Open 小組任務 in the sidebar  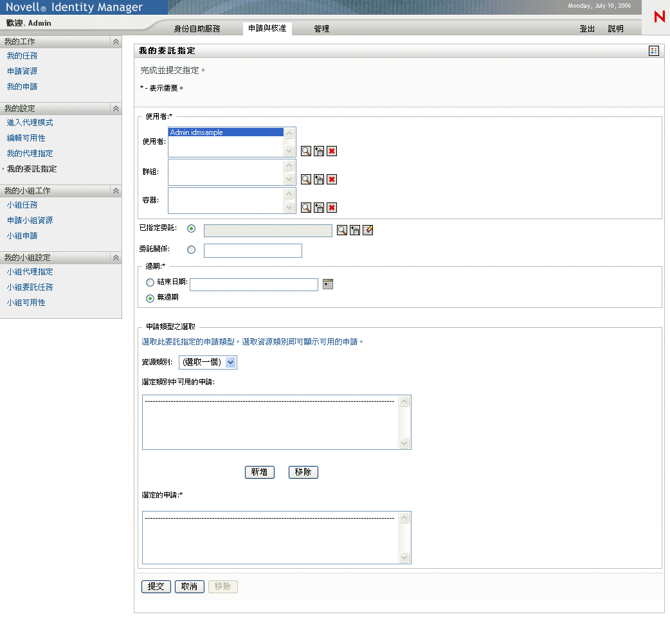[23, 205]
